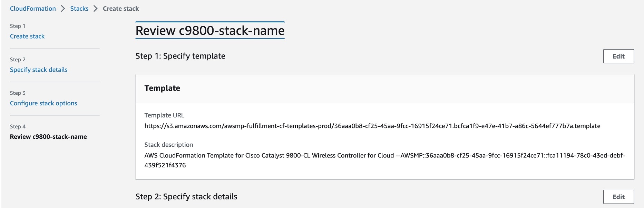The width and height of the screenshot is (644, 208).
Task: Click the Template URL field label
Action: coord(164,115)
